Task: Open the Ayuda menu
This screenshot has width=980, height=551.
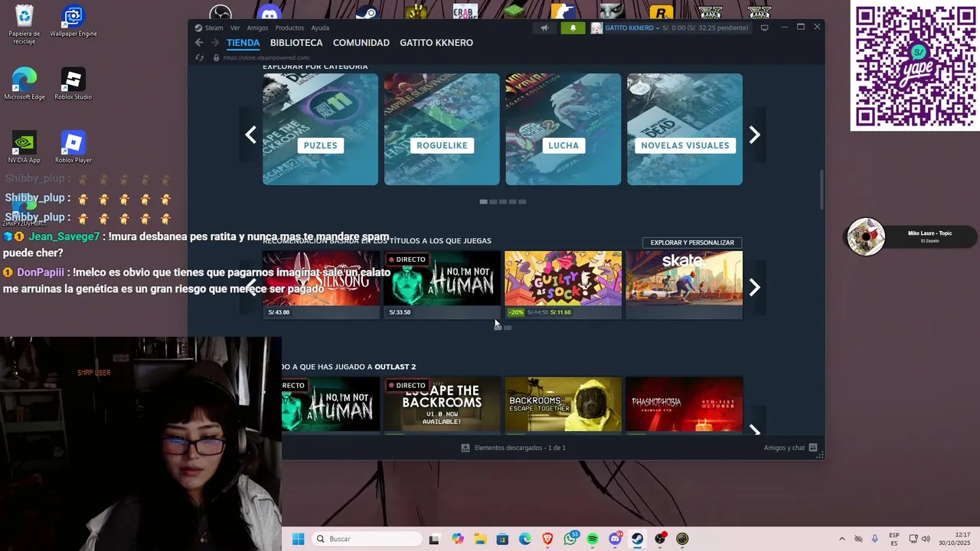Action: click(x=320, y=28)
